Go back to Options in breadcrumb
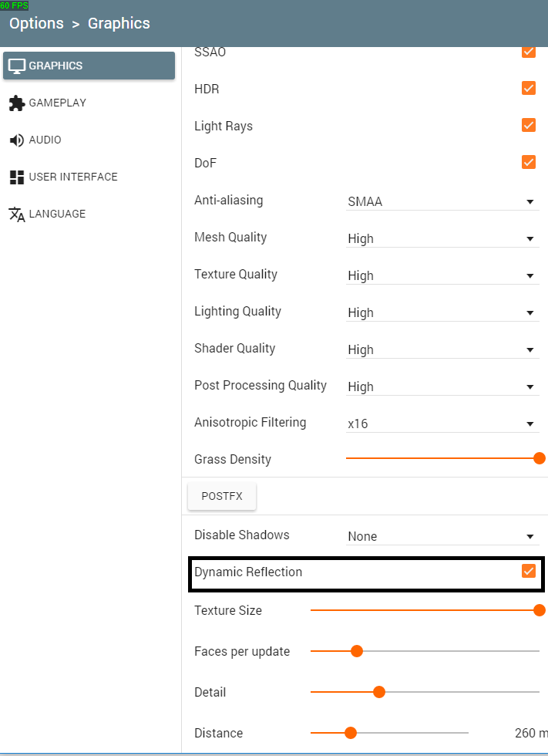The image size is (548, 756). [36, 23]
